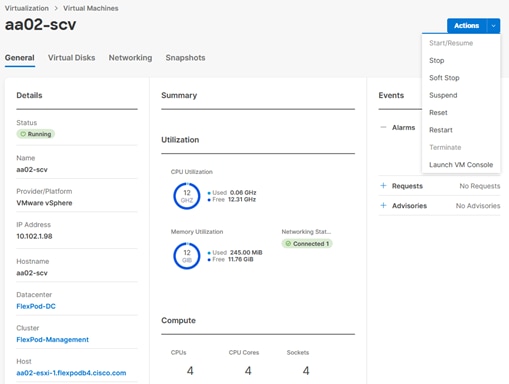Click the Utilization section heading
The height and width of the screenshot is (384, 509).
pos(180,140)
